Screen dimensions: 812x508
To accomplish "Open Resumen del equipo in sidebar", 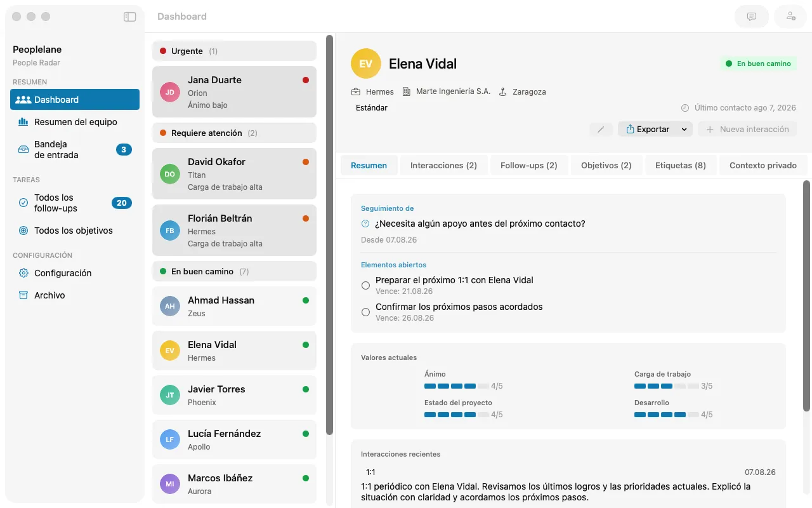I will point(75,122).
